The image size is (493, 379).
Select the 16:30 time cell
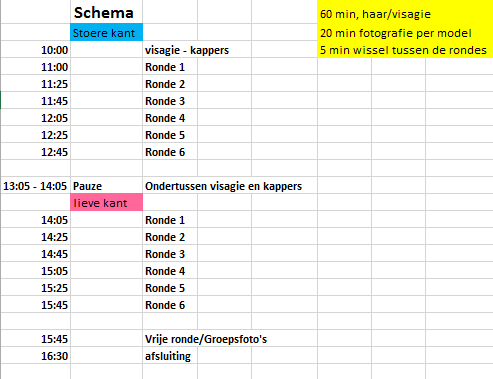coord(36,356)
